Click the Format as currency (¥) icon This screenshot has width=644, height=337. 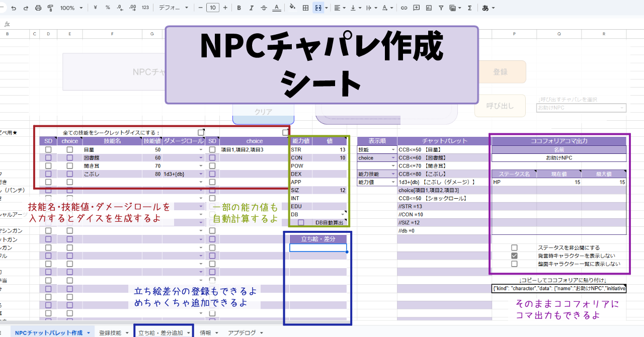click(x=95, y=8)
